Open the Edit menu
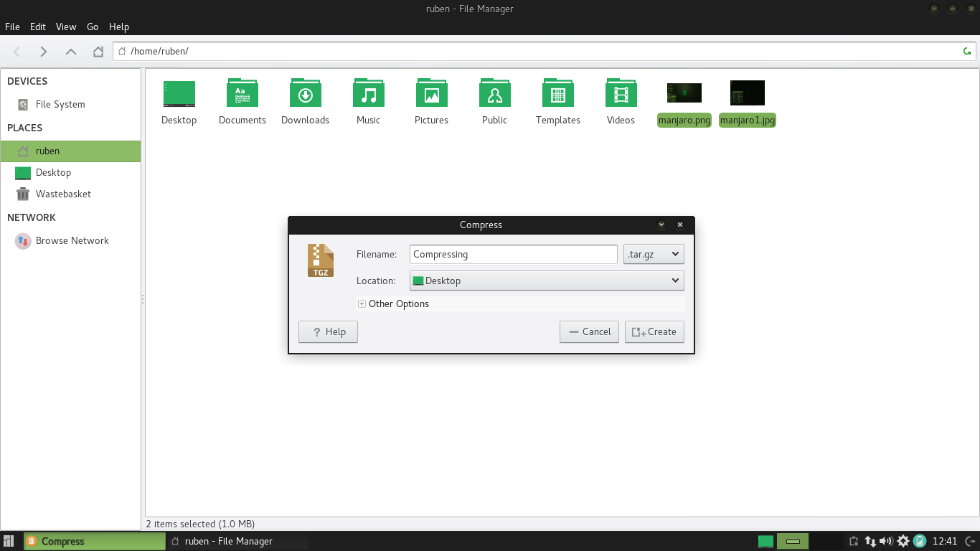Viewport: 980px width, 551px height. coord(38,27)
